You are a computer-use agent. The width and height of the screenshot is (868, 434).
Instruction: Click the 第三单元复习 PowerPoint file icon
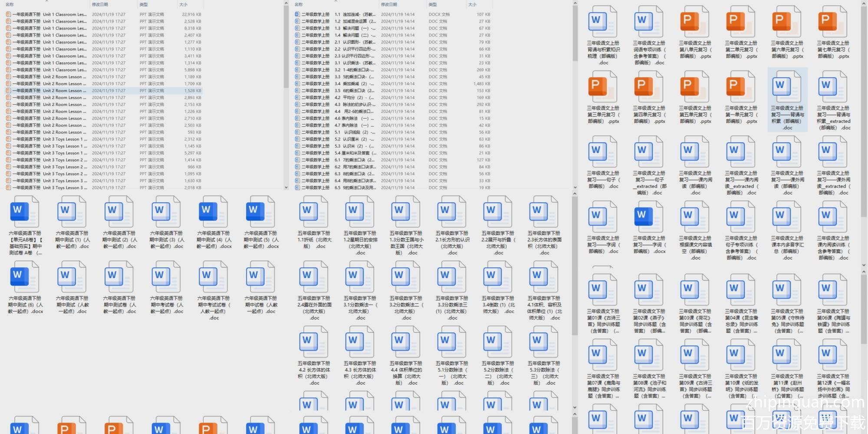(x=603, y=87)
